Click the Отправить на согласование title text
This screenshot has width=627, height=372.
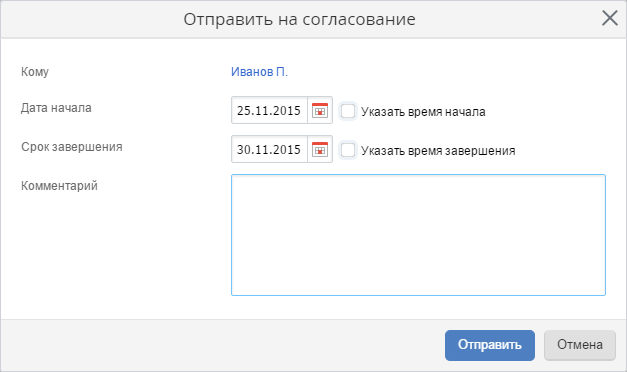pyautogui.click(x=300, y=19)
